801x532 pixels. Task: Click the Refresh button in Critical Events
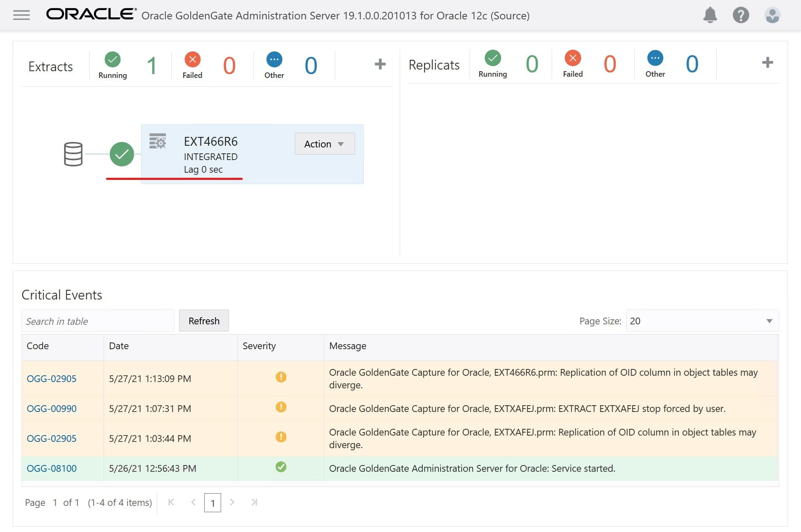point(204,321)
